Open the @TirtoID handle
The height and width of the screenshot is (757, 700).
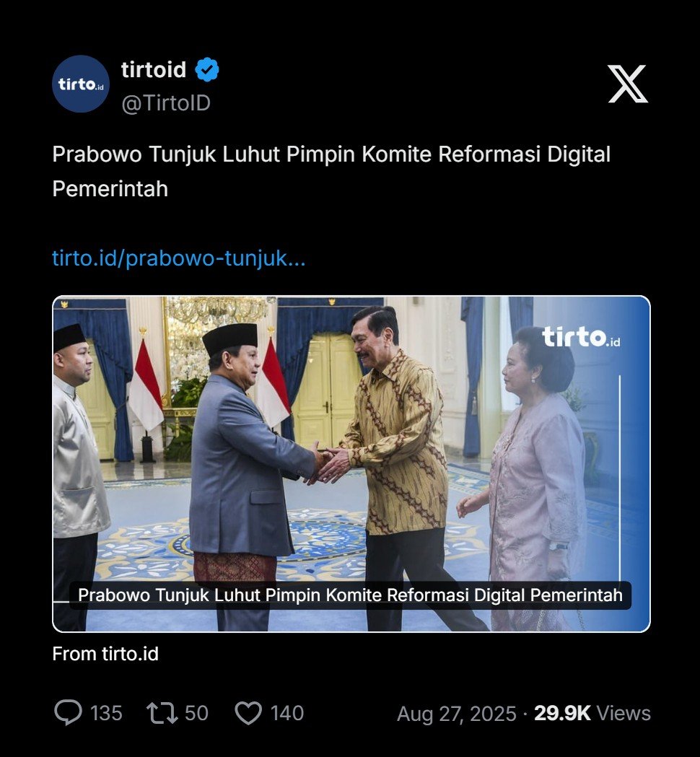165,102
